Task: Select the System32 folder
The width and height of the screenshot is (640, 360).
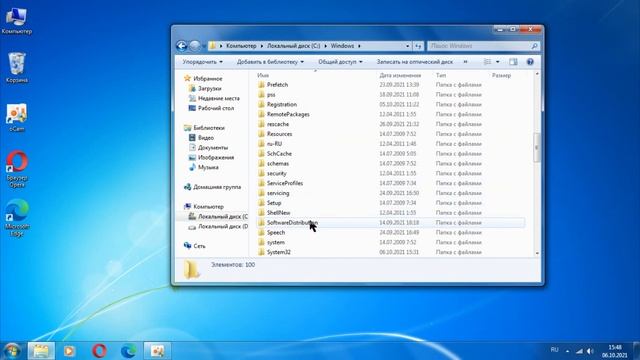Action: pyautogui.click(x=278, y=252)
